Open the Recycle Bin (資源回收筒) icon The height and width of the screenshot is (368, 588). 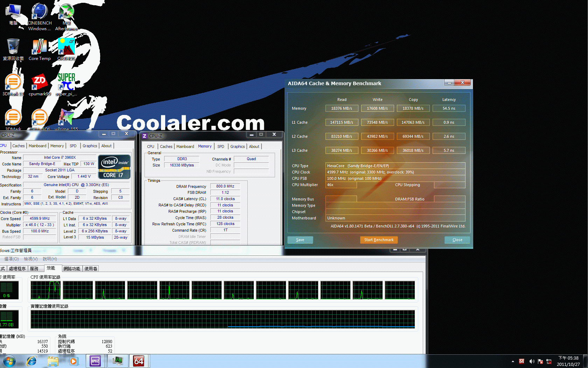coord(13,49)
